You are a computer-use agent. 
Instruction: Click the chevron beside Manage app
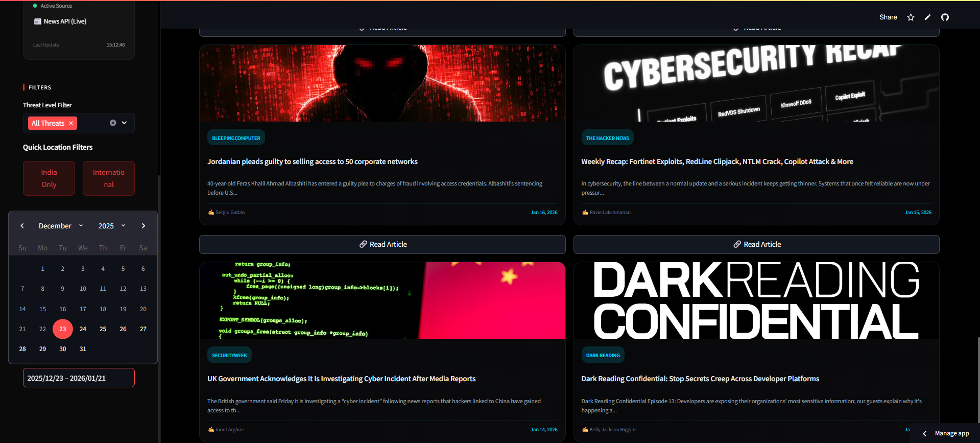[924, 433]
